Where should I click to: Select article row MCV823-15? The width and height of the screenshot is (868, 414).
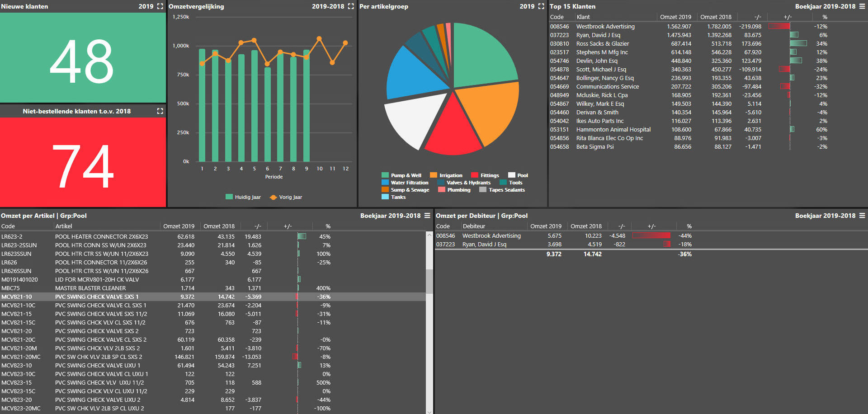[x=212, y=382]
